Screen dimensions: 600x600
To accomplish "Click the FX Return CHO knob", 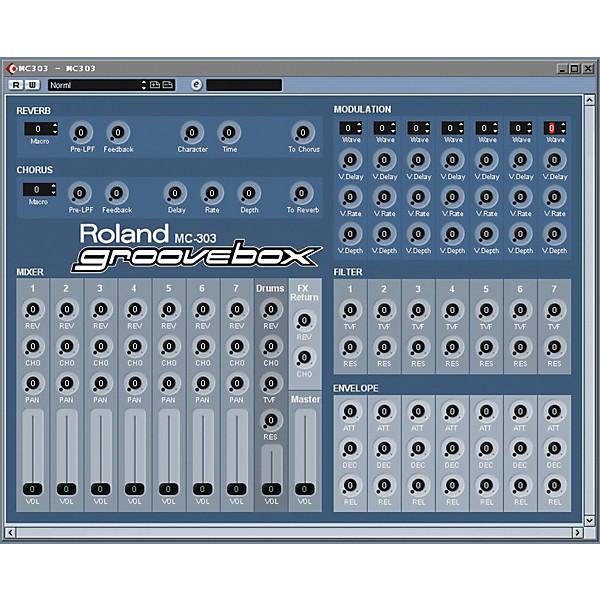I will pos(304,357).
